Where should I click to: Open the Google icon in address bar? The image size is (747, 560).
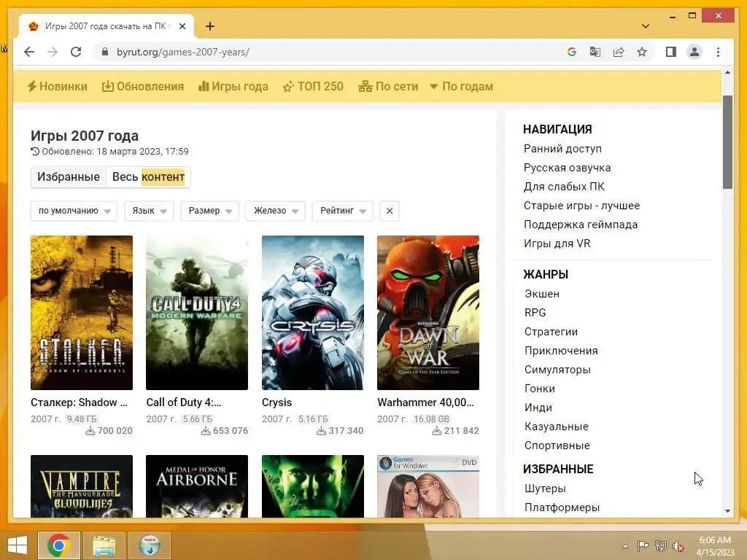click(572, 52)
